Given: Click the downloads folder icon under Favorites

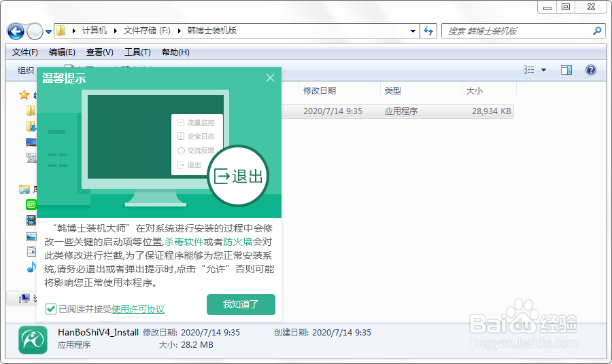Looking at the screenshot, I should [31, 126].
